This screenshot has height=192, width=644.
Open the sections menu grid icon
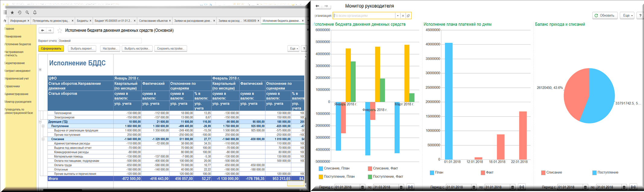coord(5,12)
